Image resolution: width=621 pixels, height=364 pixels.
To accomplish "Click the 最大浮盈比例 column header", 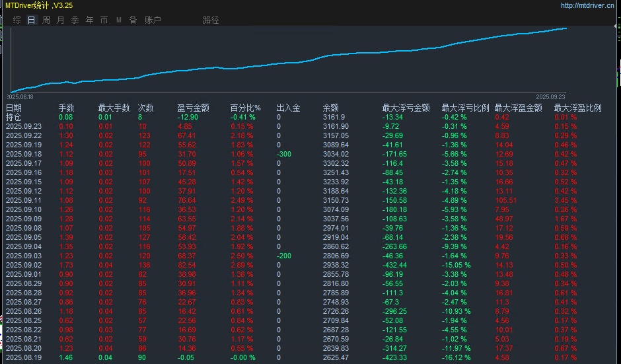I will (578, 108).
